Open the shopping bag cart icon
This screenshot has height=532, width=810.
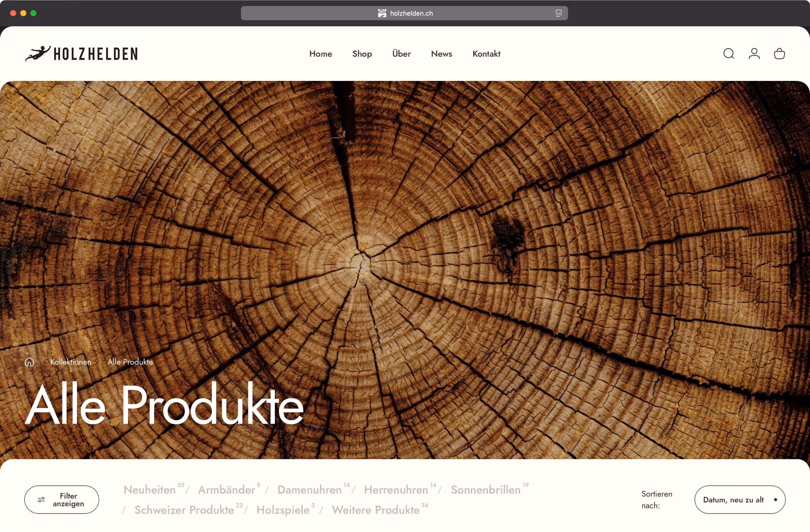click(779, 54)
